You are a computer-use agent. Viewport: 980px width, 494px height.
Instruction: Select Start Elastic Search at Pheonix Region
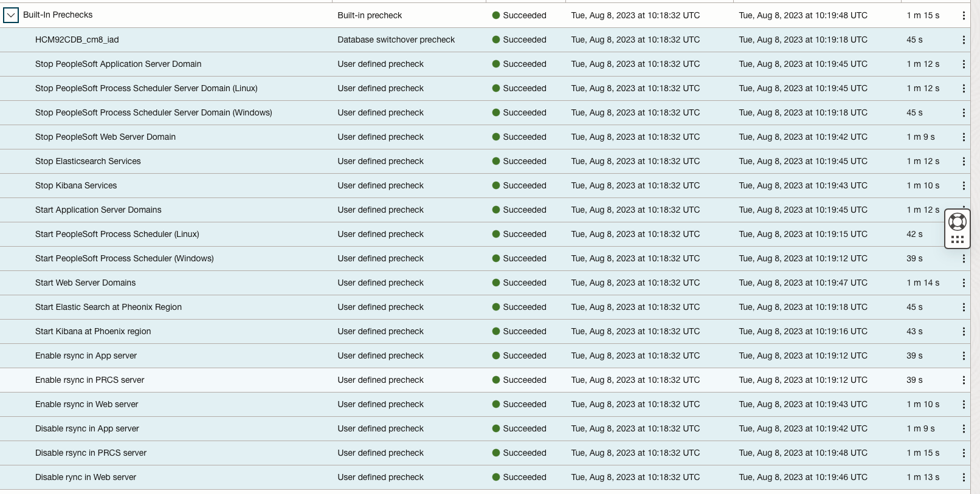(108, 307)
